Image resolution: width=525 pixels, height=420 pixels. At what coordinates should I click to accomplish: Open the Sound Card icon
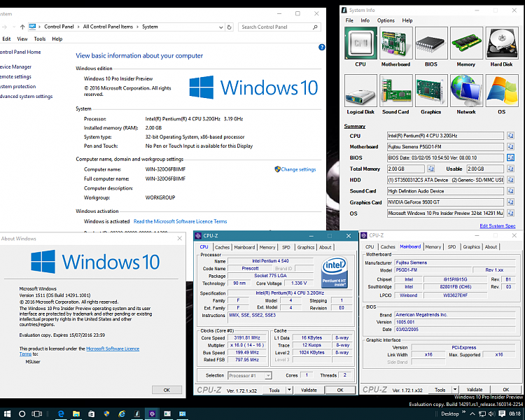coord(395,91)
